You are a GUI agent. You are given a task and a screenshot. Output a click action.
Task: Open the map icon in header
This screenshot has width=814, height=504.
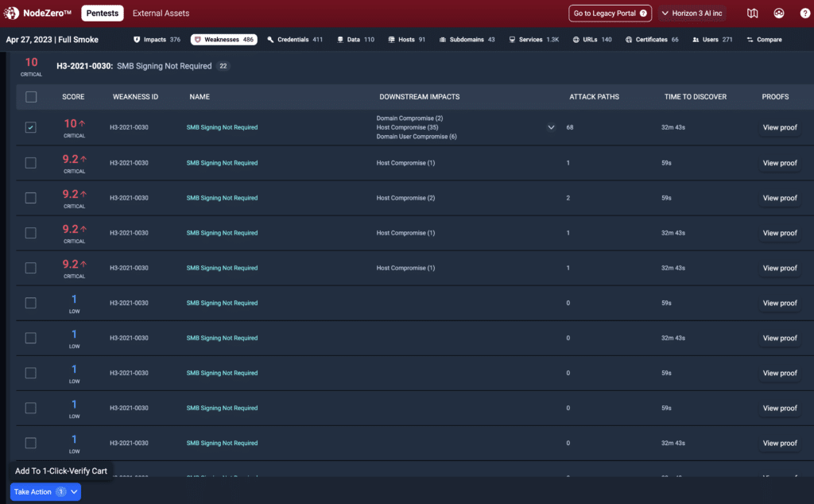753,14
